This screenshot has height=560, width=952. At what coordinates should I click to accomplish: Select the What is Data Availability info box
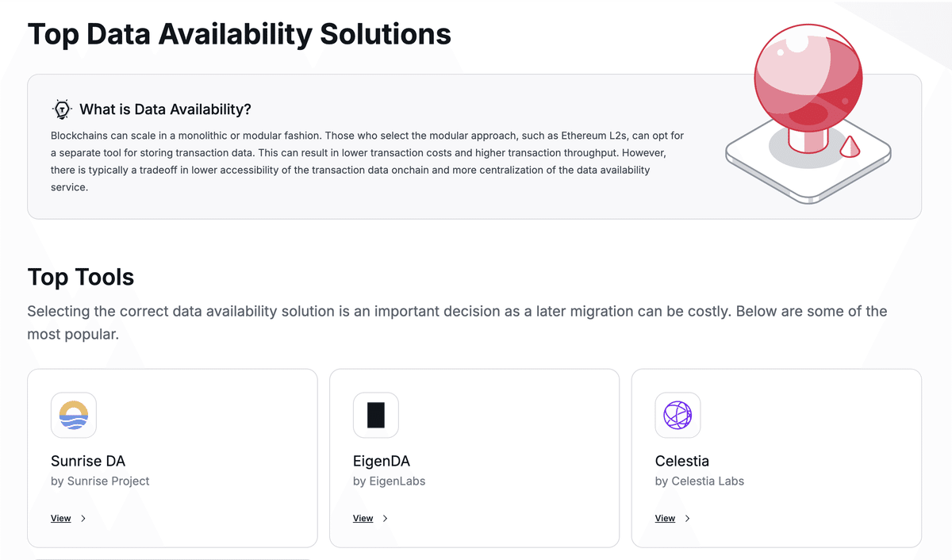click(x=476, y=146)
